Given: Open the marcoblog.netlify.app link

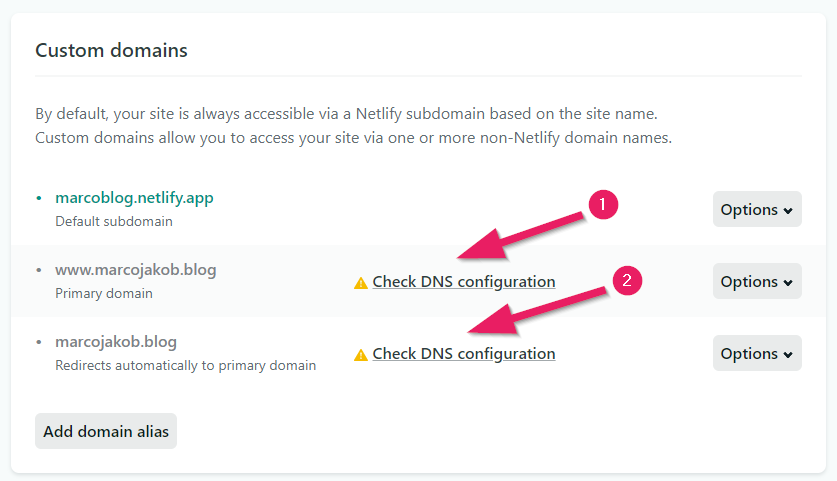Looking at the screenshot, I should pyautogui.click(x=135, y=198).
